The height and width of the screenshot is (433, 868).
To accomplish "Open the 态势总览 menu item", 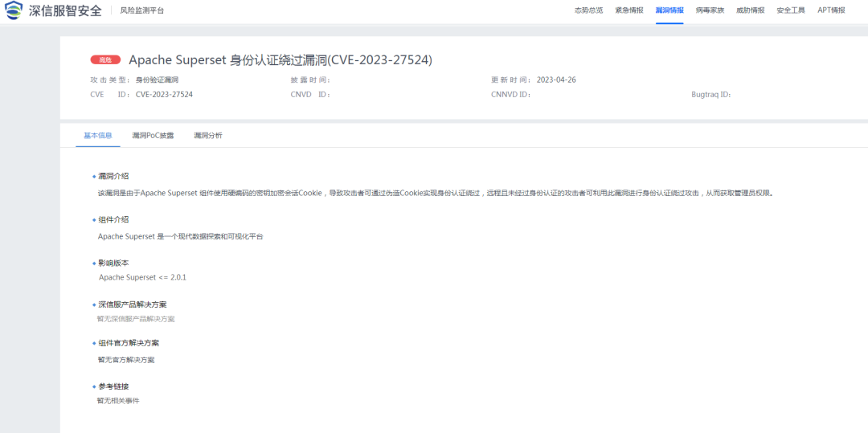I will (588, 10).
